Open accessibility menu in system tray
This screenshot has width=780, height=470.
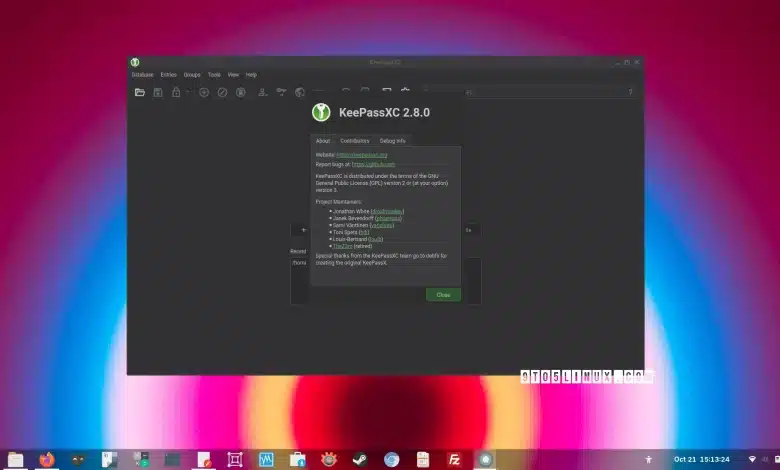pyautogui.click(x=648, y=460)
